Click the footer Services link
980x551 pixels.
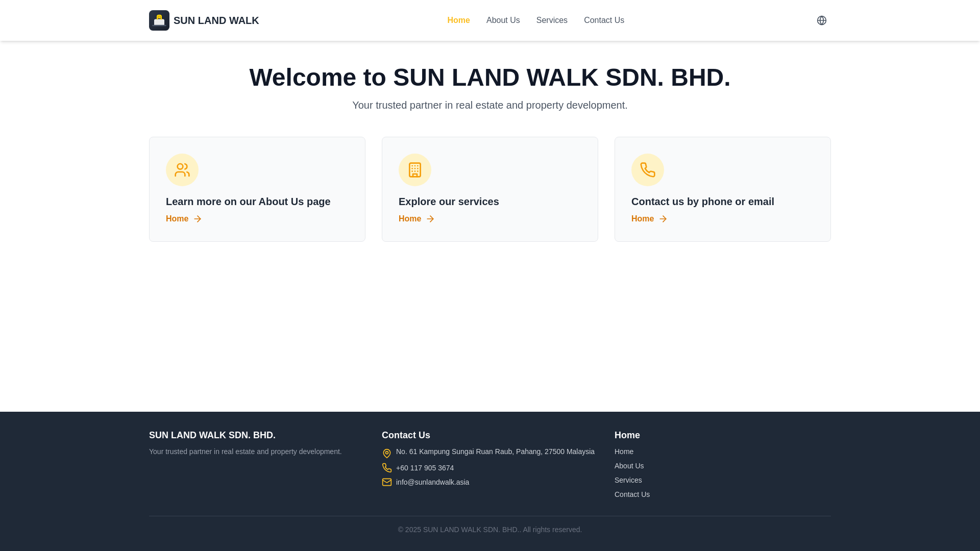point(628,480)
